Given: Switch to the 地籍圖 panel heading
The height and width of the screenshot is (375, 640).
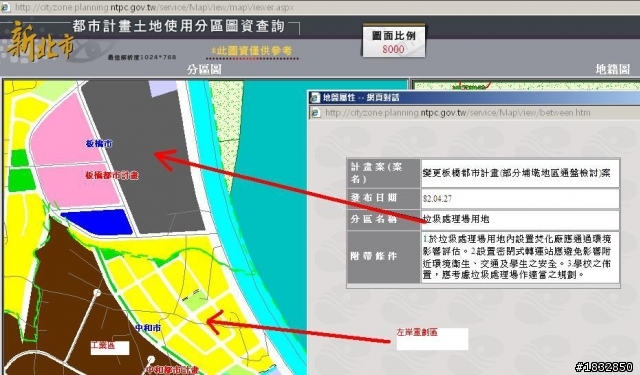Looking at the screenshot, I should pyautogui.click(x=612, y=69).
